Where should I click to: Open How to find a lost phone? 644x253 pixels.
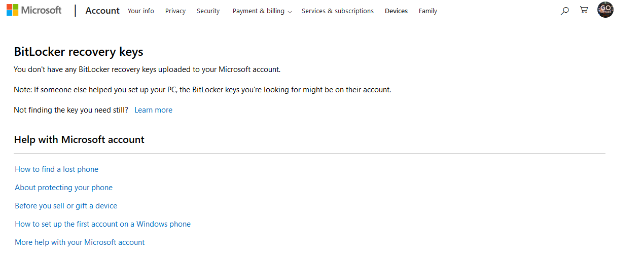click(x=57, y=169)
